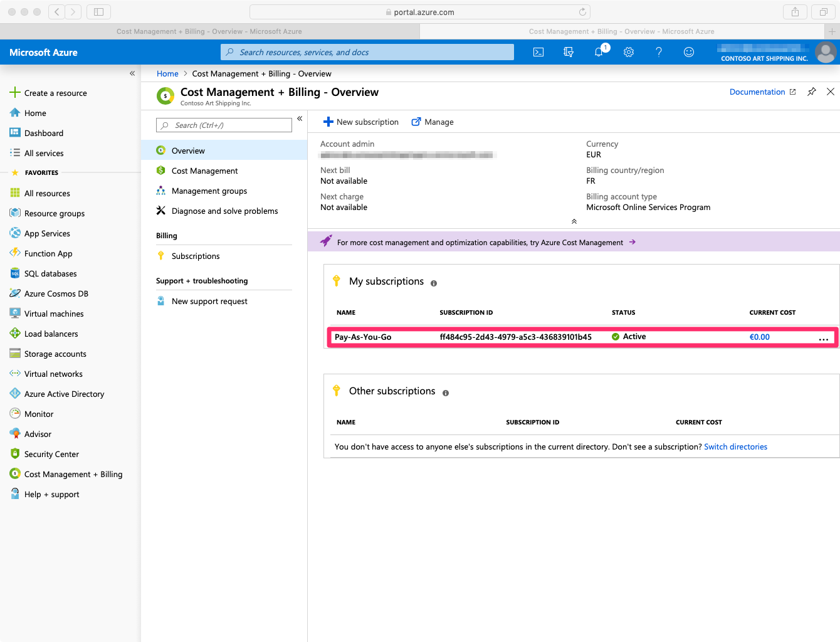
Task: Open Function App favorite
Action: click(41, 253)
